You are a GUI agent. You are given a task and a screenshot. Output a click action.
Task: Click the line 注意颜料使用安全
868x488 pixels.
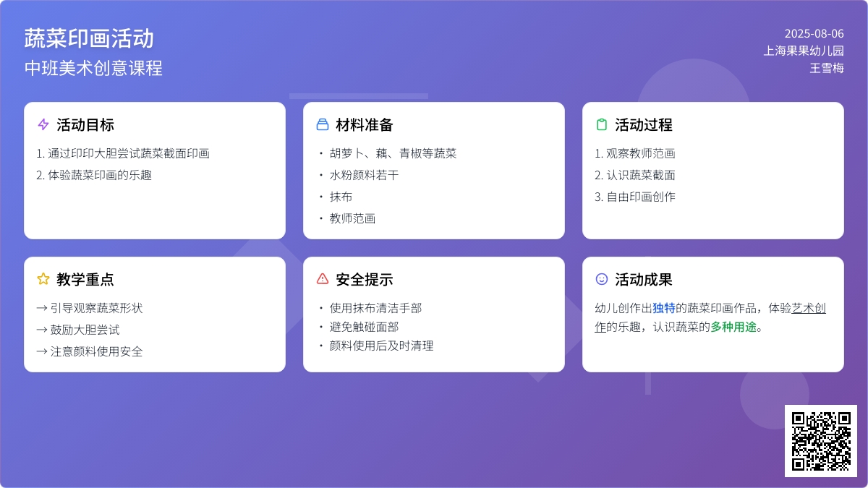(90, 351)
